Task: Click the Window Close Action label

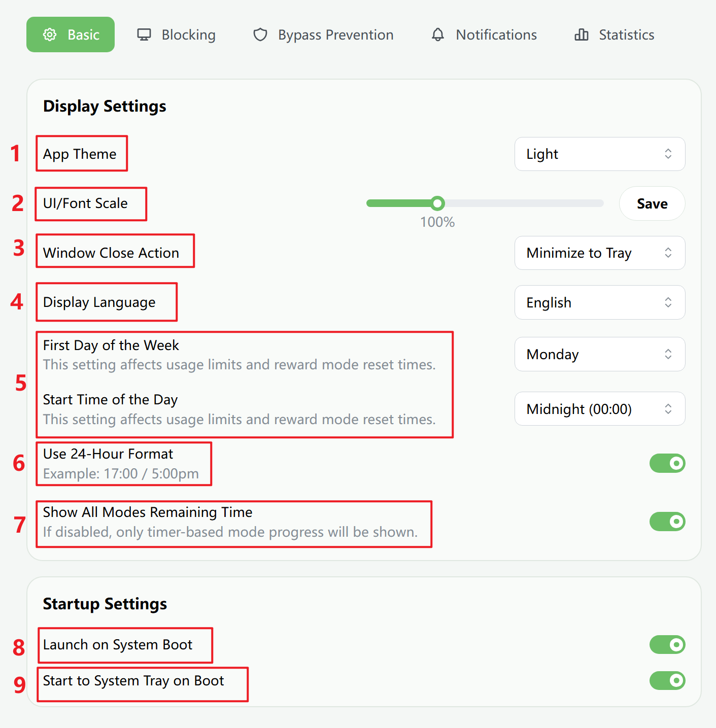Action: click(x=111, y=253)
